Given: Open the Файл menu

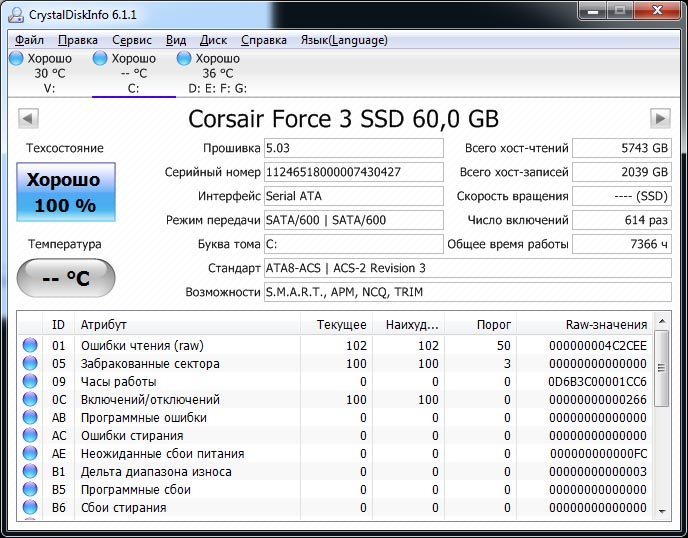Looking at the screenshot, I should pyautogui.click(x=29, y=40).
